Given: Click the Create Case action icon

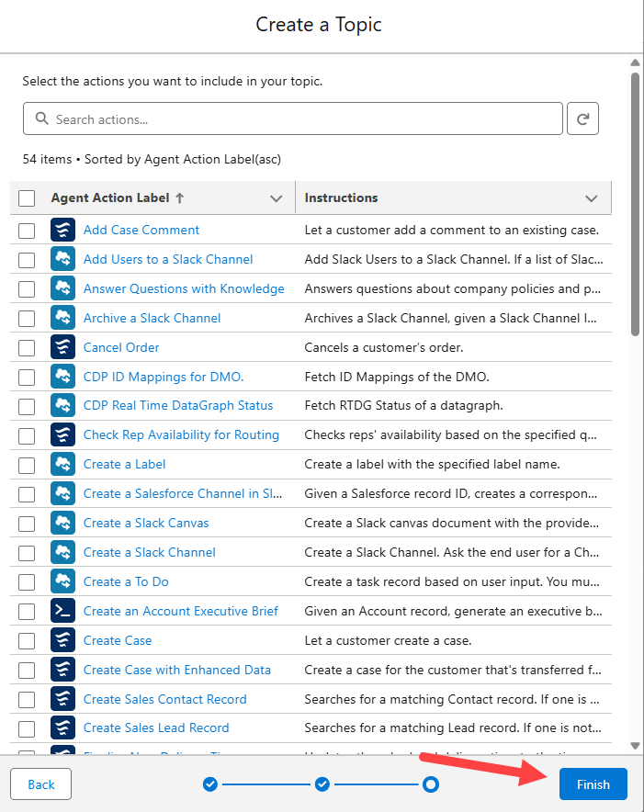Looking at the screenshot, I should click(62, 640).
